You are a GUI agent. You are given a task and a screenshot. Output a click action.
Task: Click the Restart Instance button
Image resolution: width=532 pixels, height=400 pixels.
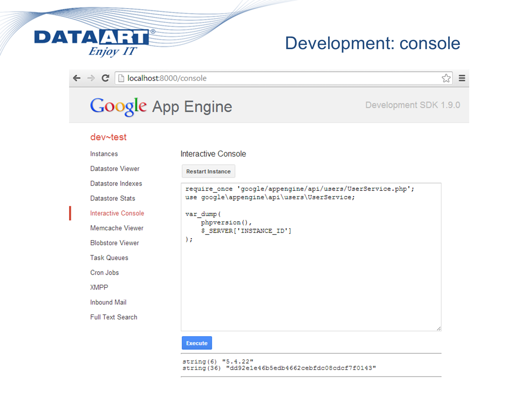(208, 171)
